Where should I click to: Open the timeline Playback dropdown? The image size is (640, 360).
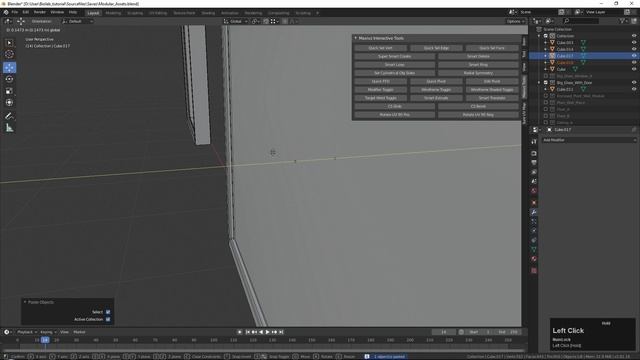point(27,332)
